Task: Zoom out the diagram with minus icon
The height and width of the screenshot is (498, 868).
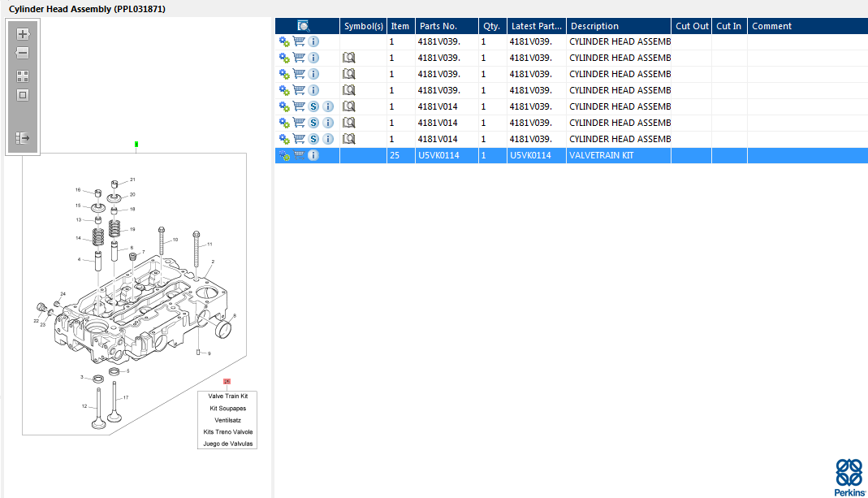Action: (23, 53)
